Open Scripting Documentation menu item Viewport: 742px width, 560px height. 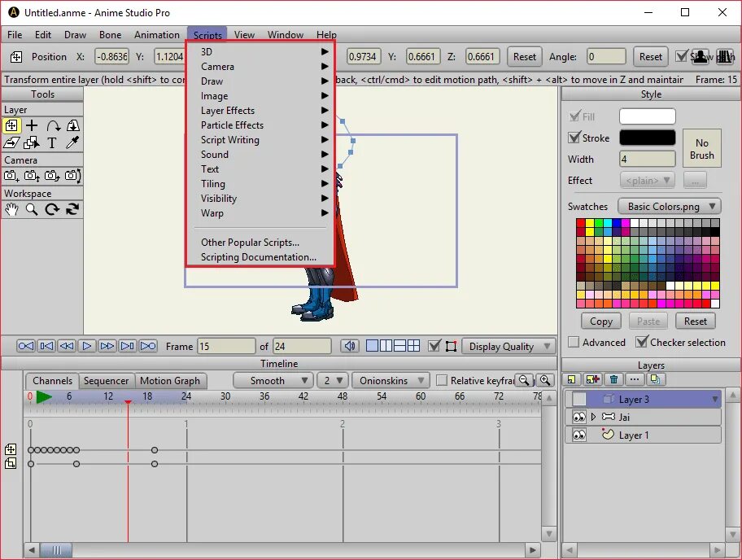(261, 257)
